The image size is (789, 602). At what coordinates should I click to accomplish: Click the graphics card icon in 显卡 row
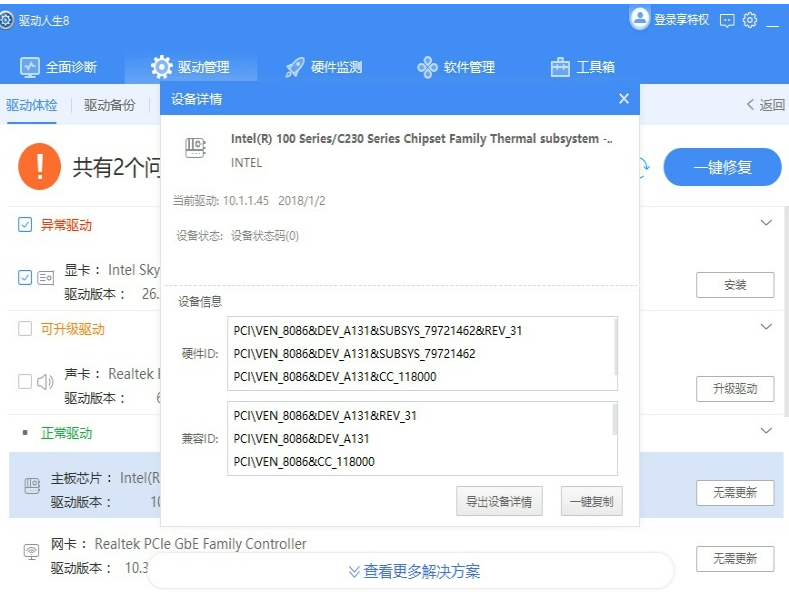(x=46, y=278)
